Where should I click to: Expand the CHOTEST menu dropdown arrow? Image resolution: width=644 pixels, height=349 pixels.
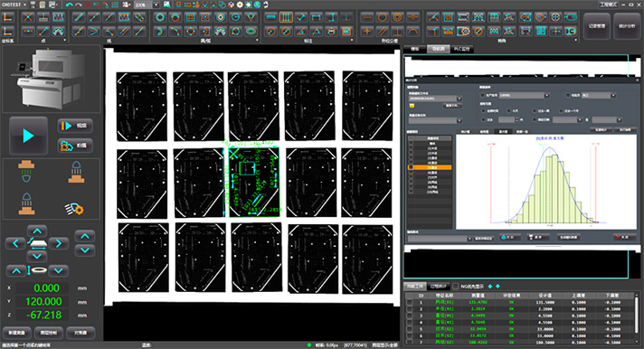pos(24,5)
